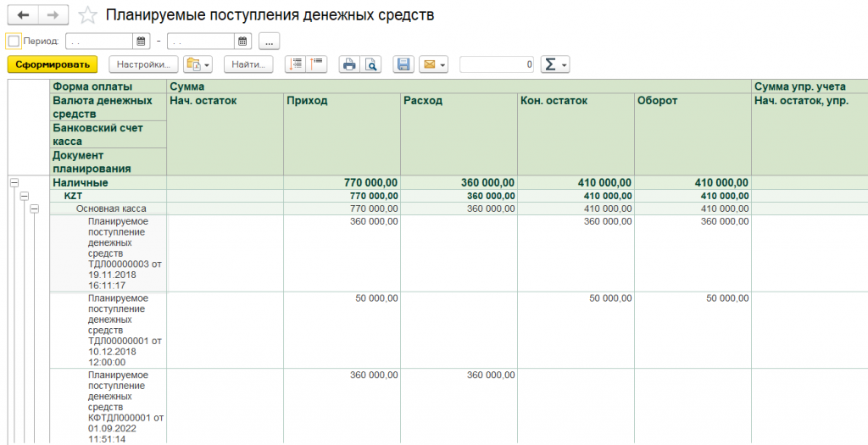Collapse the Основная касса group
The image size is (868, 445).
coord(34,209)
